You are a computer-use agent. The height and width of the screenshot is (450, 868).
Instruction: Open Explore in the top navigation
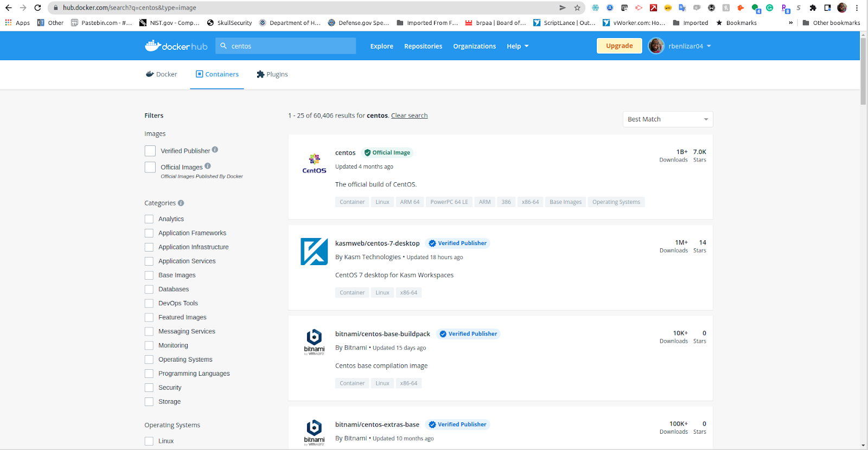[x=382, y=46]
